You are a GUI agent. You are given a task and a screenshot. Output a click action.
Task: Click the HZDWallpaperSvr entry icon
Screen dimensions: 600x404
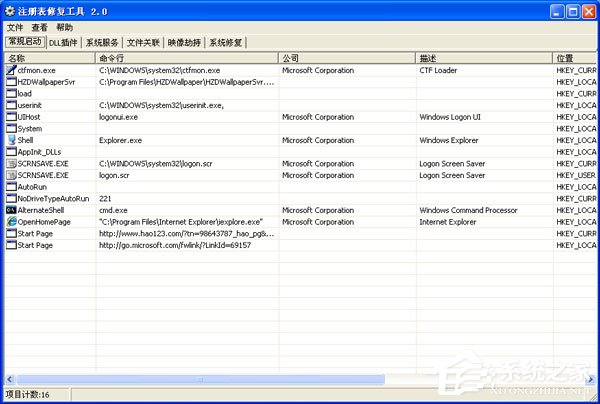click(x=11, y=82)
